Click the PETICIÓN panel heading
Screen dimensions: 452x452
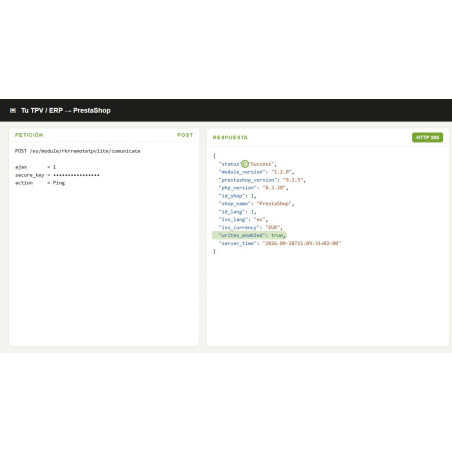[29, 135]
